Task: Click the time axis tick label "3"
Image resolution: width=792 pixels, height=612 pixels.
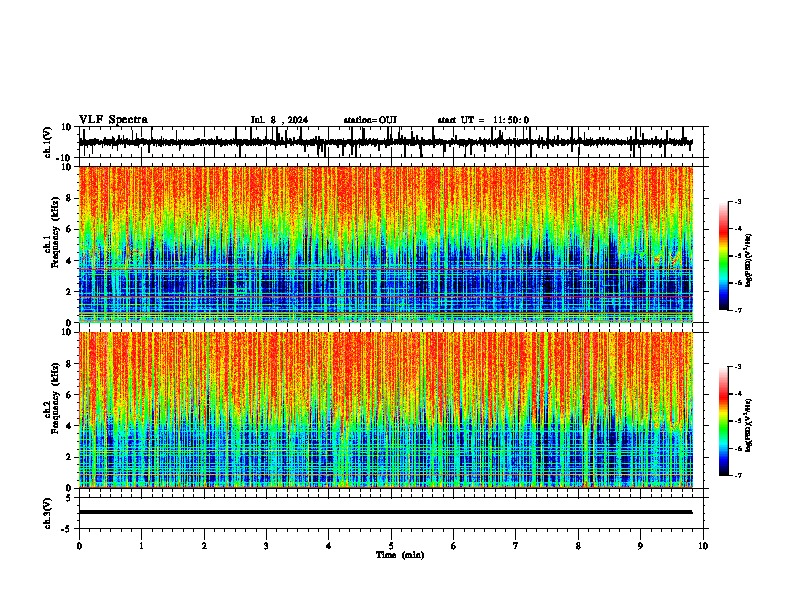Action: click(x=266, y=546)
